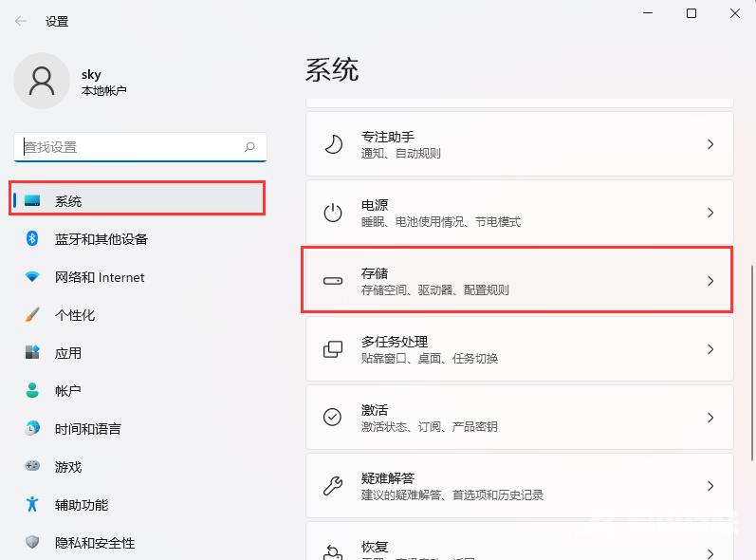Close the Settings window
Image resolution: width=756 pixels, height=560 pixels.
735,13
